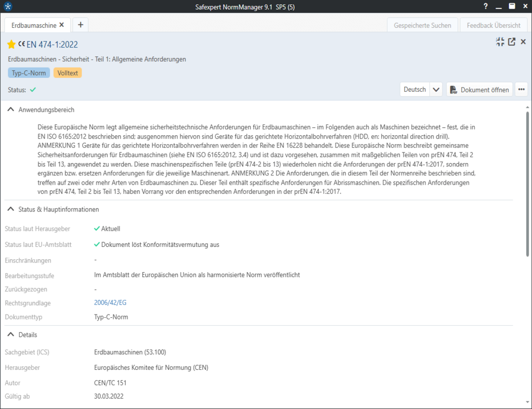
Task: Add a new tab with plus button
Action: click(81, 25)
